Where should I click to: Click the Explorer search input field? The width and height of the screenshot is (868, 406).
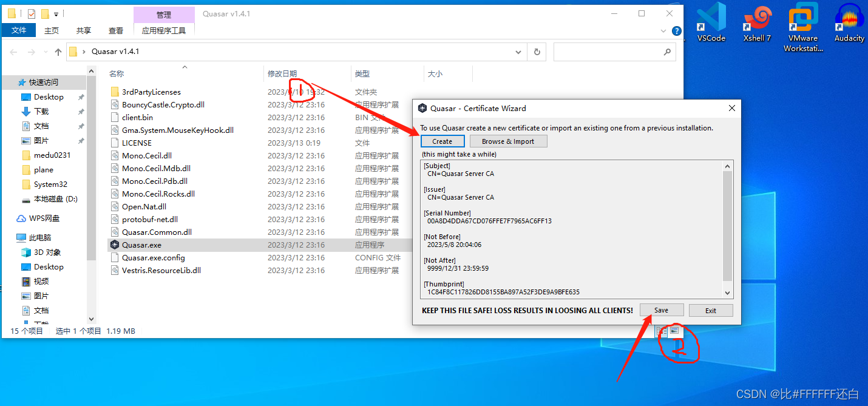click(x=607, y=52)
